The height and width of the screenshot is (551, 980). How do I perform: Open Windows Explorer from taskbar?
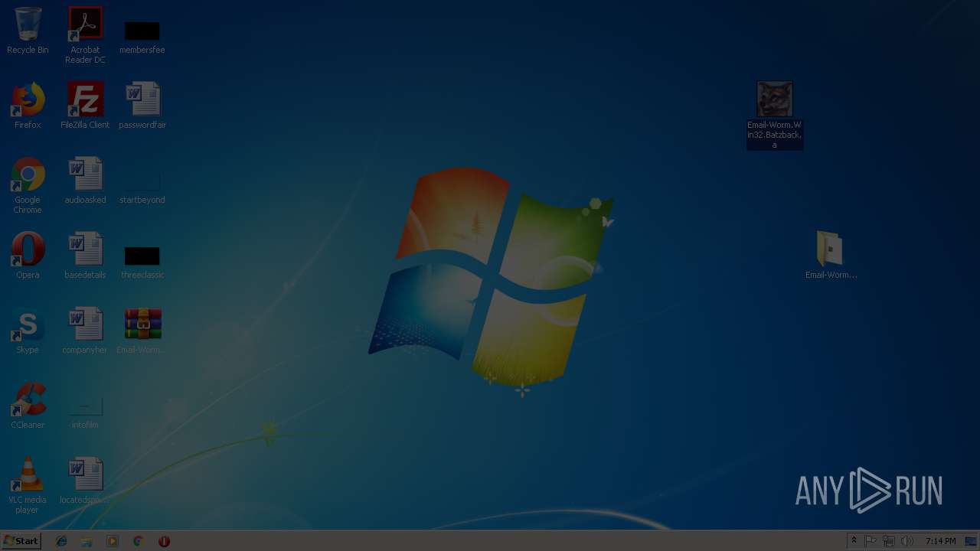pyautogui.click(x=87, y=541)
